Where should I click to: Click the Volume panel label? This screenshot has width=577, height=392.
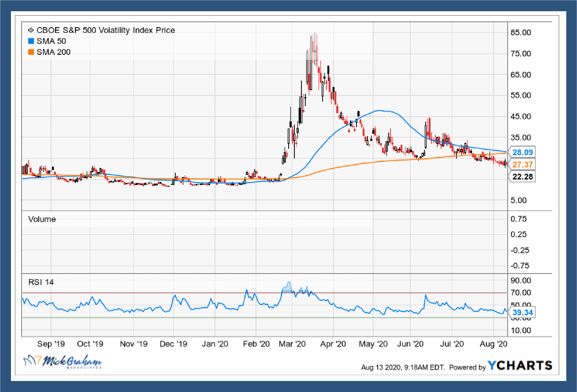(x=42, y=219)
